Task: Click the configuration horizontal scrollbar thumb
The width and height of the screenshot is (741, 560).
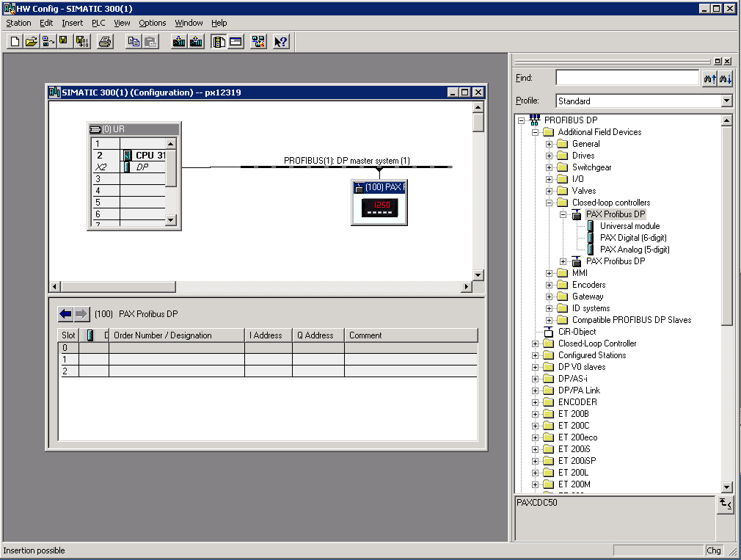Action: pyautogui.click(x=118, y=286)
